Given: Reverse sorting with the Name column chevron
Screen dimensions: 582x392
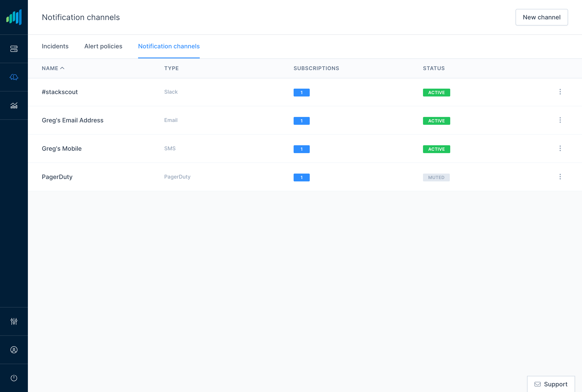Looking at the screenshot, I should click(x=63, y=68).
